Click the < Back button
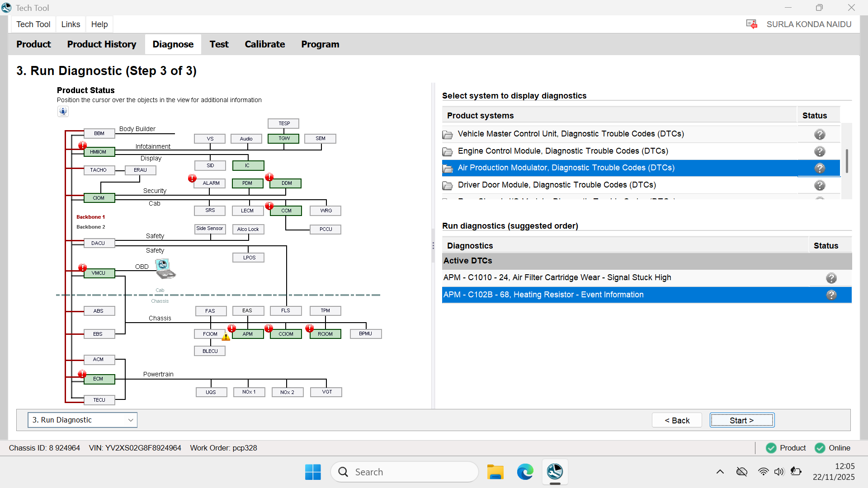The width and height of the screenshot is (868, 488). pyautogui.click(x=677, y=421)
